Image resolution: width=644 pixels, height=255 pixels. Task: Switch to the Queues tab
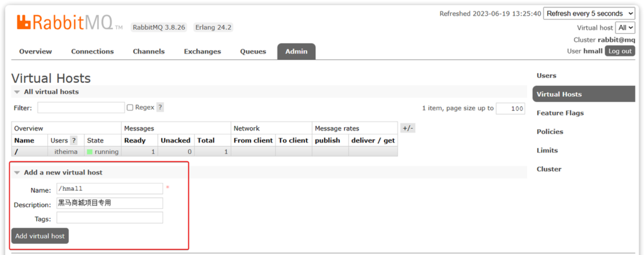click(x=253, y=52)
